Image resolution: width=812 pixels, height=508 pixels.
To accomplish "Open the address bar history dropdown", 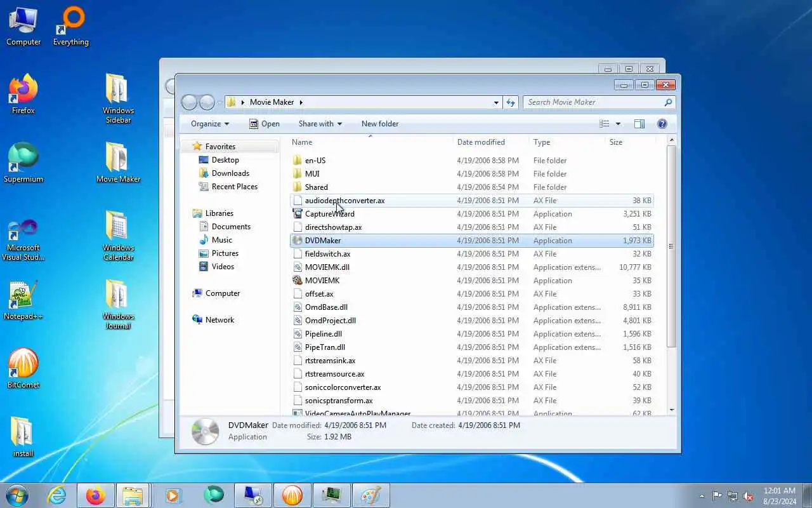I will 496,102.
